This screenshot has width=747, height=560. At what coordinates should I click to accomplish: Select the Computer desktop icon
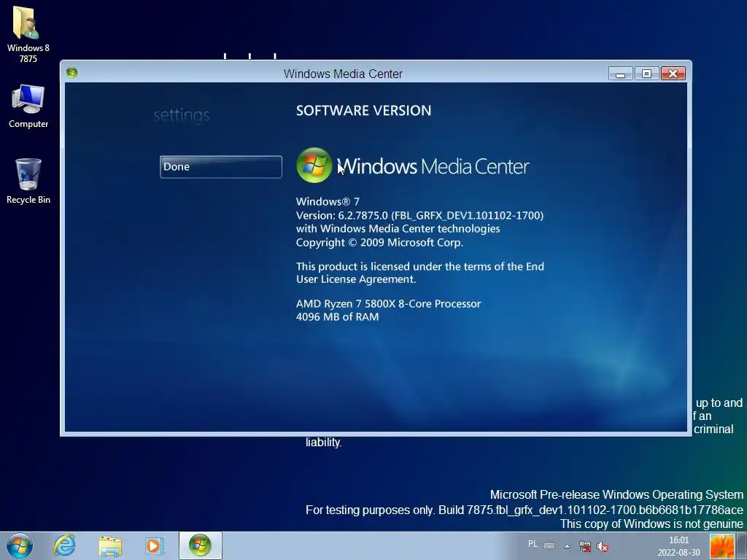[28, 106]
